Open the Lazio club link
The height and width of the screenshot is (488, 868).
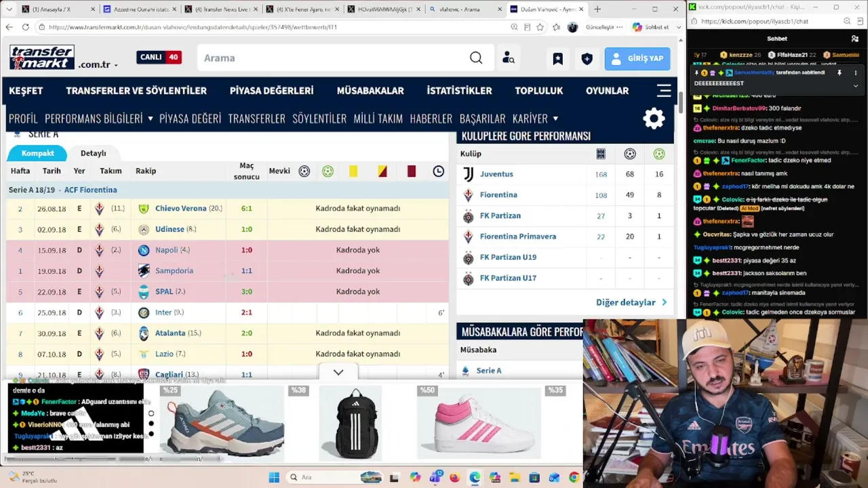pos(164,354)
